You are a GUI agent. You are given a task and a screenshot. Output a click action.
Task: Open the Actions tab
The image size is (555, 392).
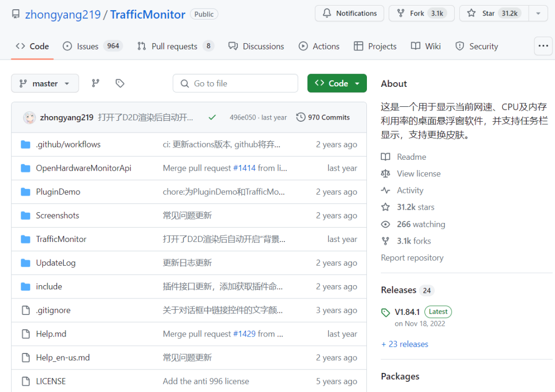point(319,46)
